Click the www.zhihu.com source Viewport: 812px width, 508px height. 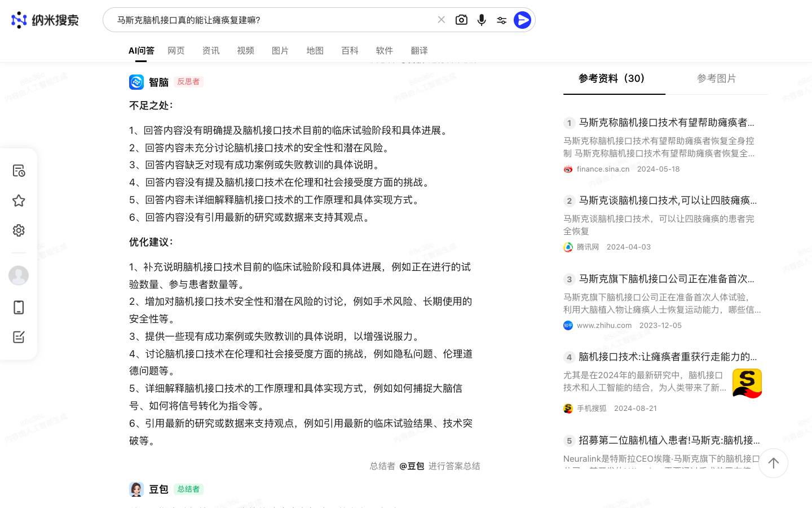click(604, 326)
